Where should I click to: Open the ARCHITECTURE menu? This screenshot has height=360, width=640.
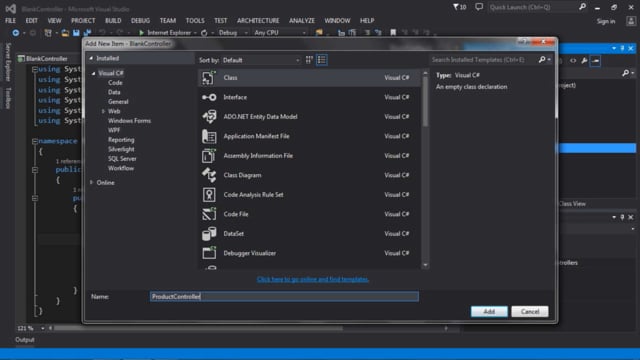(258, 20)
